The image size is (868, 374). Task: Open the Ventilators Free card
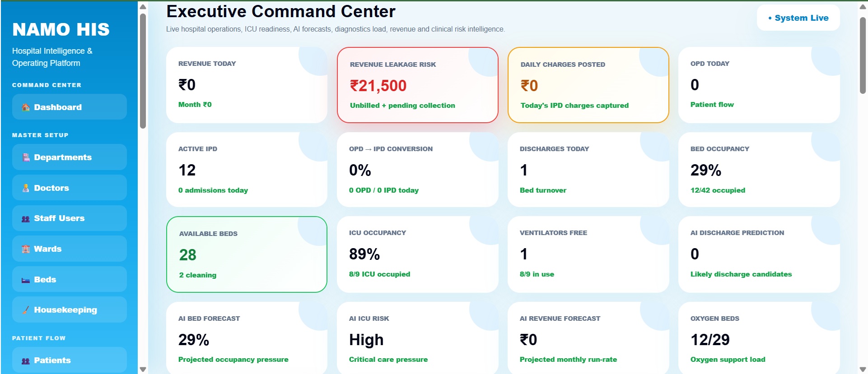click(x=588, y=254)
